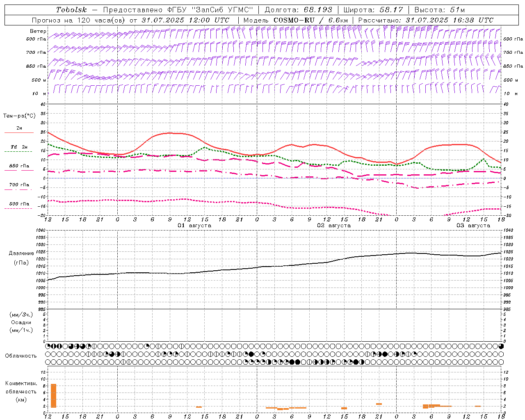Click the Модель COSMO-RU / 6.6км label
The image size is (525, 420).
point(296,20)
